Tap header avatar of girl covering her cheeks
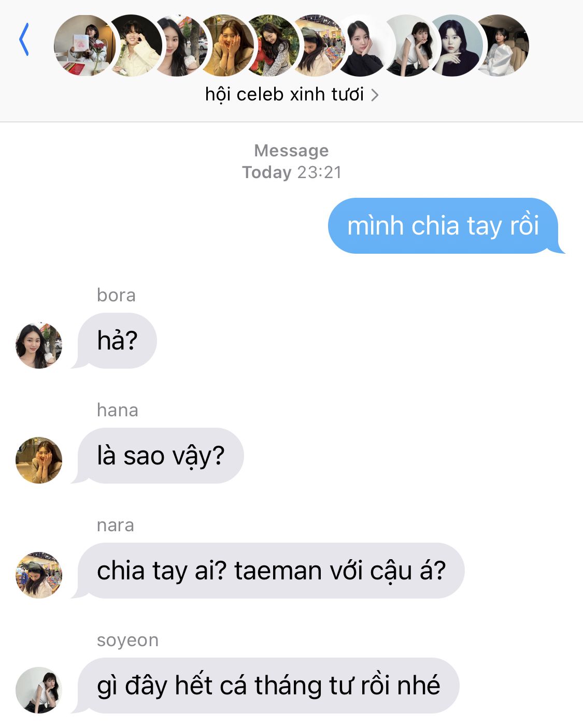The width and height of the screenshot is (583, 728). [x=228, y=46]
